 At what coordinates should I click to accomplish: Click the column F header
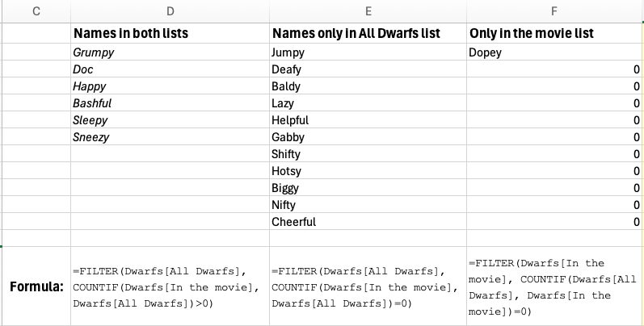click(x=554, y=10)
